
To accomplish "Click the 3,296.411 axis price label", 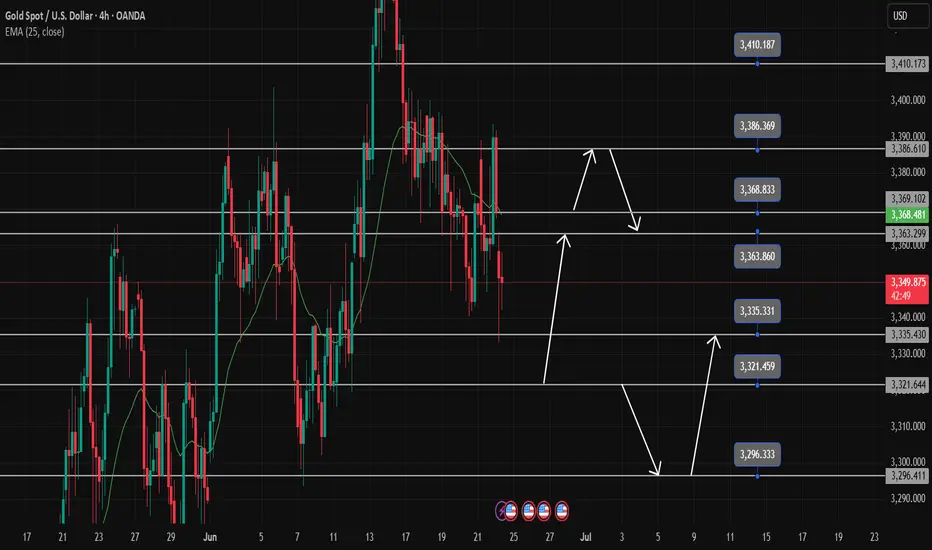I will (908, 476).
